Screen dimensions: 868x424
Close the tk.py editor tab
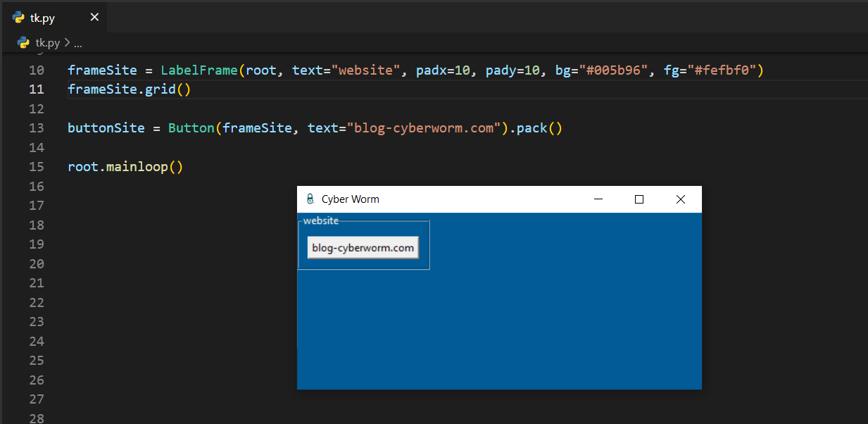(94, 18)
